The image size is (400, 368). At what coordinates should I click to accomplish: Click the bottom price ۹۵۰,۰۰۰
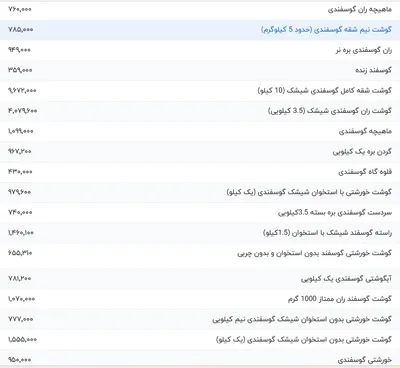tap(19, 360)
